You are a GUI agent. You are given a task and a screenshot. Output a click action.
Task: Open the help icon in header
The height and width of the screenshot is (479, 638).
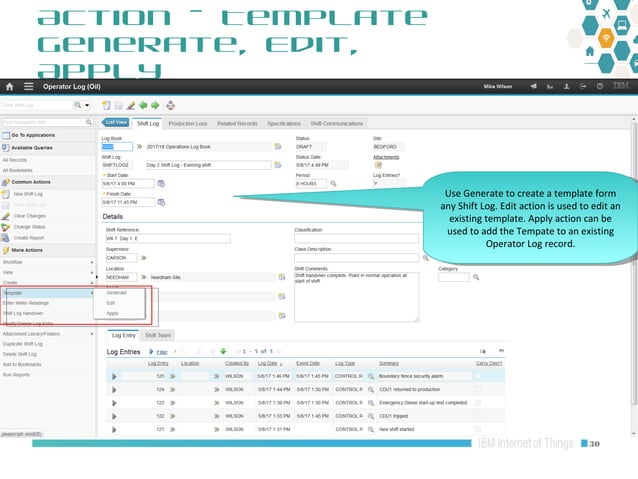[x=600, y=86]
